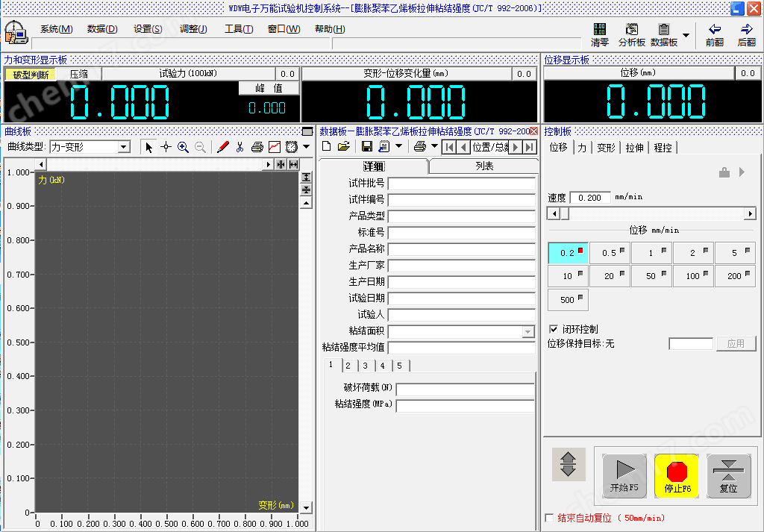Image resolution: width=764 pixels, height=532 pixels.
Task: Create a new record in data panel
Action: pos(327,146)
